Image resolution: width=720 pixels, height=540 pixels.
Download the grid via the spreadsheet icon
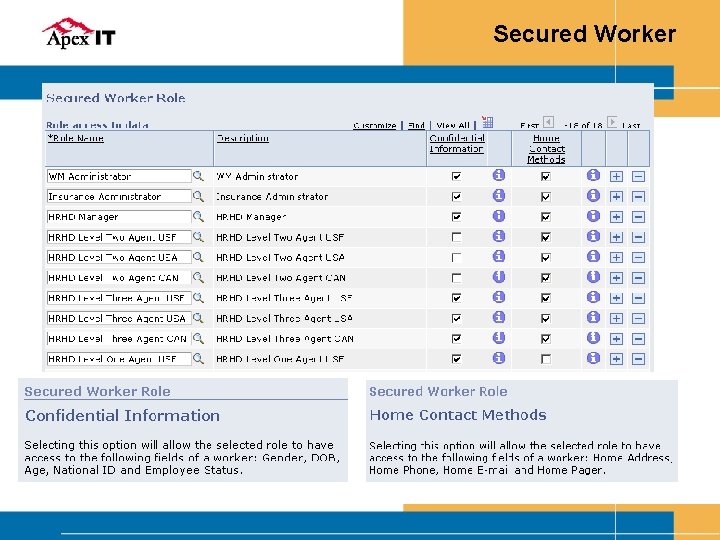[x=488, y=122]
